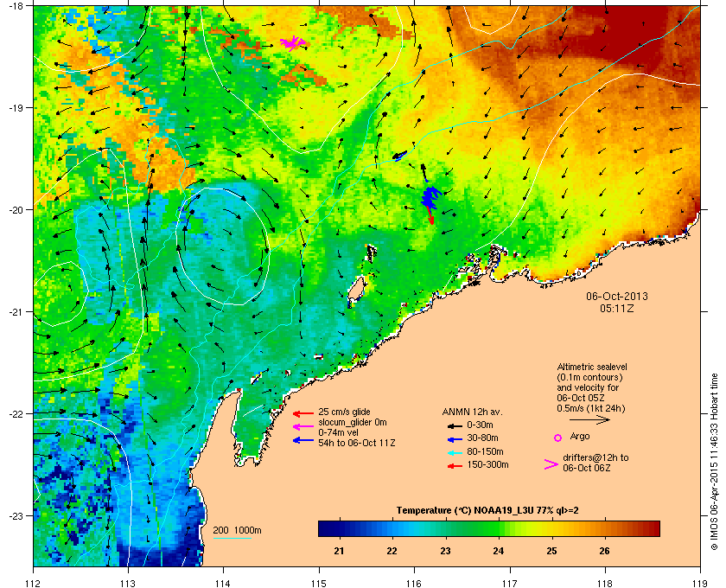Click the colorbar tick value 21
Viewport: 726px width, 588px height.
click(x=340, y=551)
